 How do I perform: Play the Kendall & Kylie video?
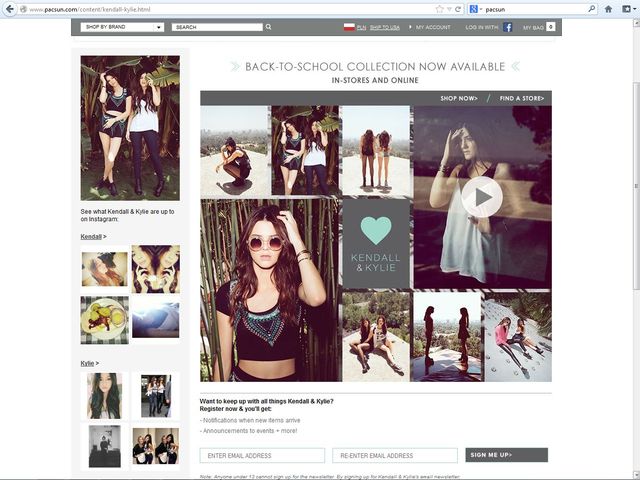pyautogui.click(x=482, y=197)
